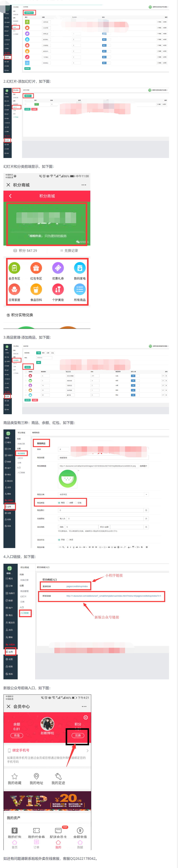Open the 所有商品 category icon
Image resolution: width=178 pixels, height=868 pixels.
pos(80,289)
